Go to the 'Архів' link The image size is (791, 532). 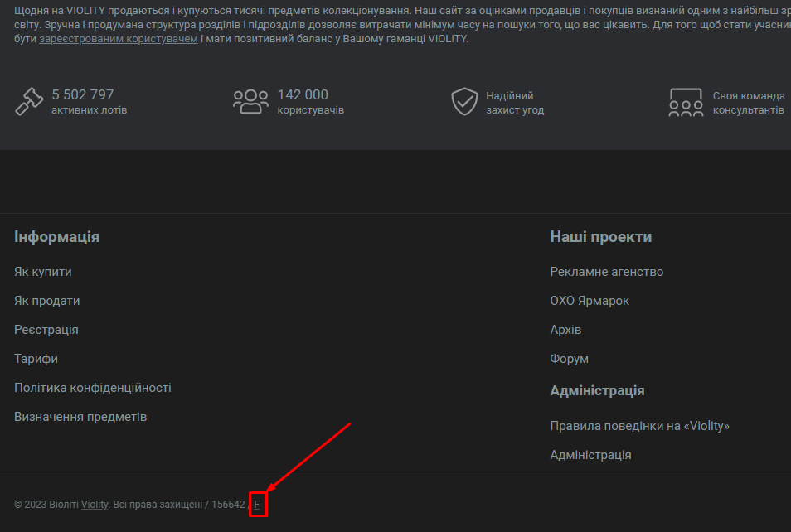coord(565,330)
